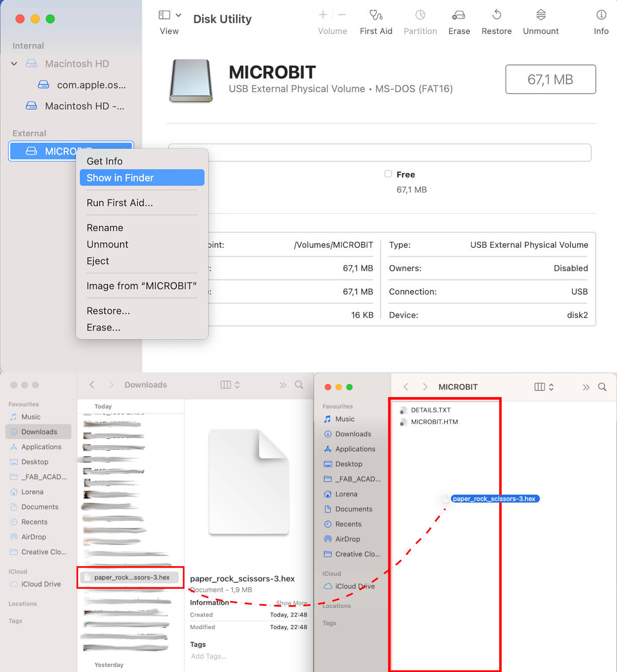
Task: Select the DETAILS.TXT file
Action: point(425,410)
